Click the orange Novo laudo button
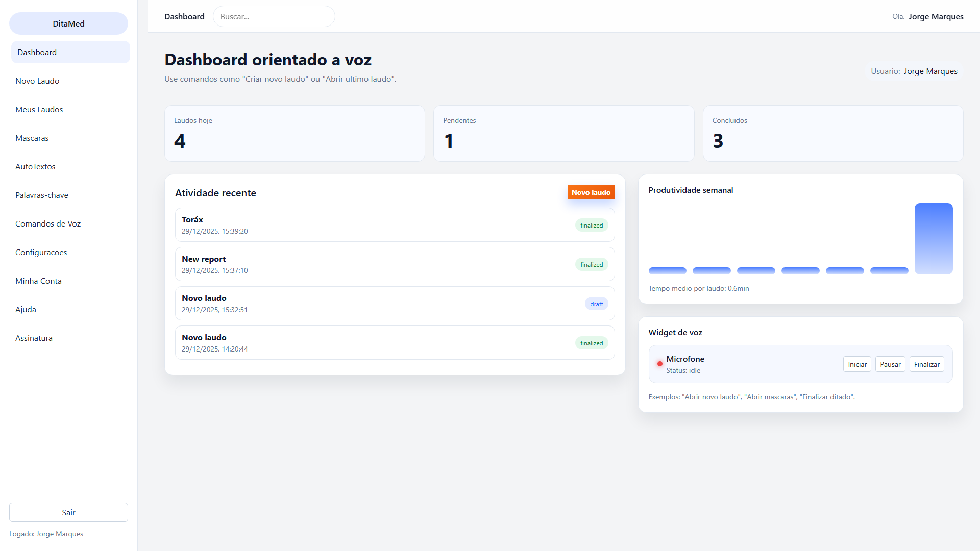 591,192
